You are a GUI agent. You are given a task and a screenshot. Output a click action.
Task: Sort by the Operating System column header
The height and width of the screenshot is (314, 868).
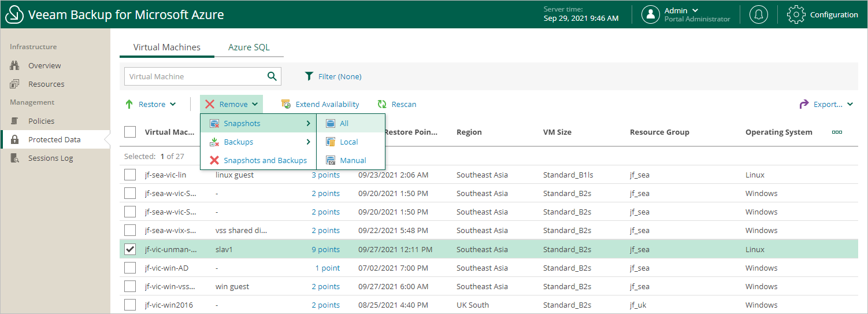[x=779, y=132]
